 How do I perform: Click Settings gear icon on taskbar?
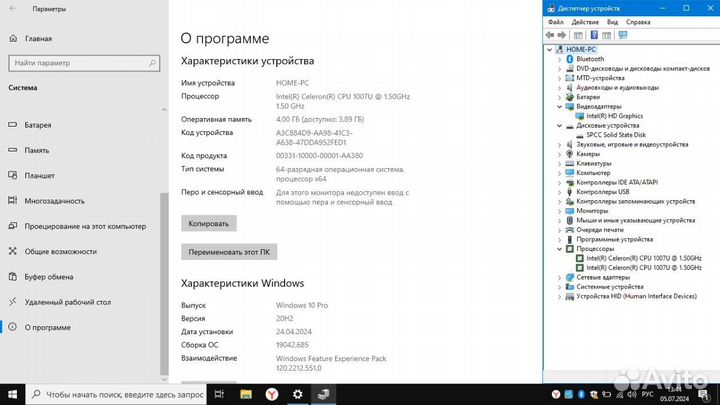pos(298,394)
